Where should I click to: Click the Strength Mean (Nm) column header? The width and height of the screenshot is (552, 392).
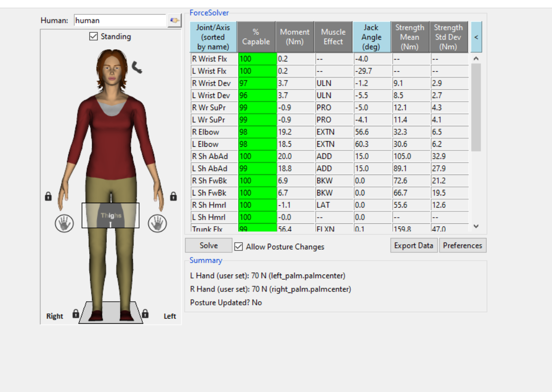click(x=410, y=37)
